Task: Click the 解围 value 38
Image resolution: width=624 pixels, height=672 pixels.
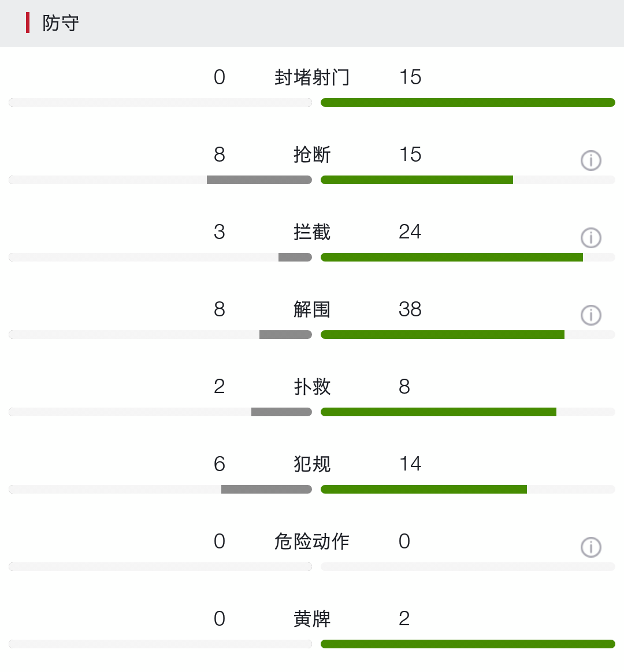Action: (410, 309)
